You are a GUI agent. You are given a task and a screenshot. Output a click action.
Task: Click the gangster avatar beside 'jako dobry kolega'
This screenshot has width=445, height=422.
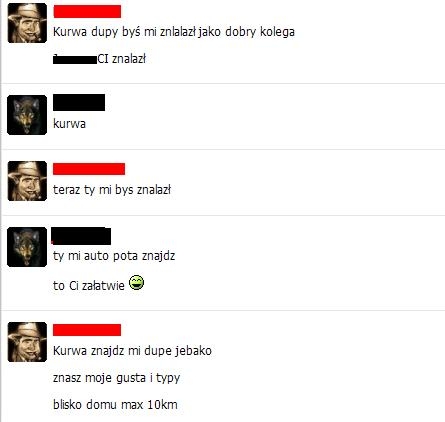[27, 23]
